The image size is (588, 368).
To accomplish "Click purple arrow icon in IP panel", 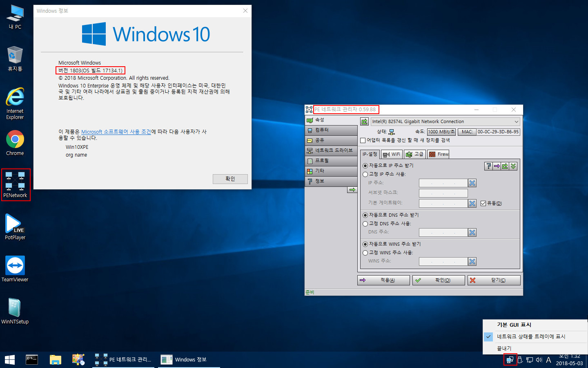I will tap(497, 166).
